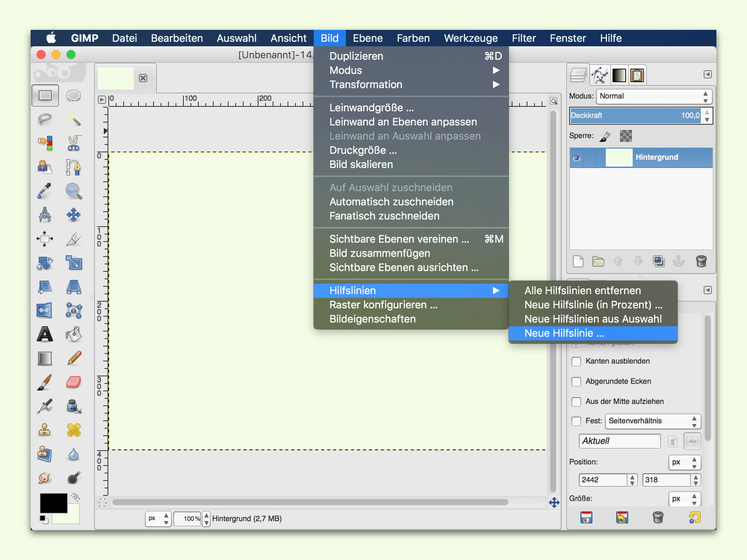Enable Aus der Mitte aufziehen checkbox
This screenshot has width=747, height=560.
577,402
